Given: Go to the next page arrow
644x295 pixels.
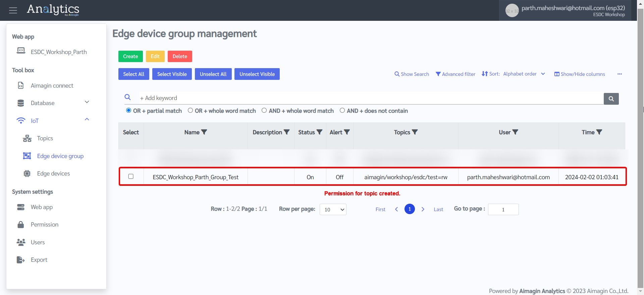Looking at the screenshot, I should click(423, 209).
